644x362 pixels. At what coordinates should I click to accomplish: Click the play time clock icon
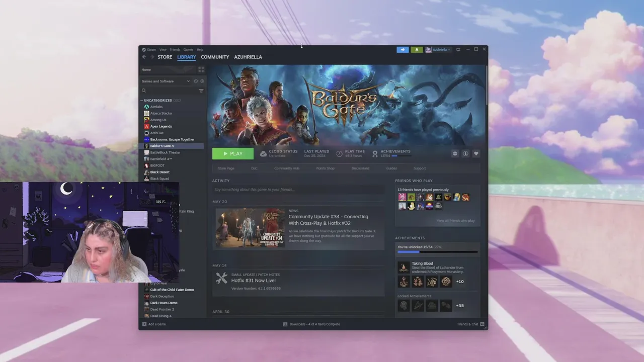(339, 153)
